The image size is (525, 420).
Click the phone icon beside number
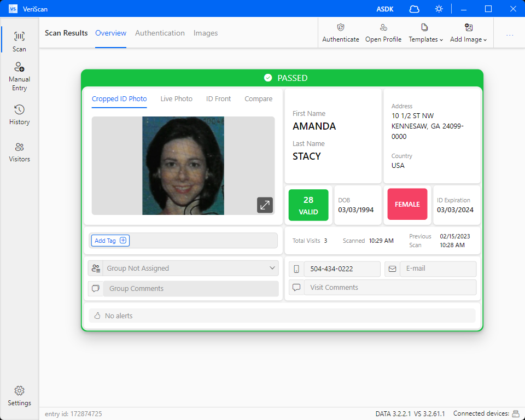pos(296,269)
